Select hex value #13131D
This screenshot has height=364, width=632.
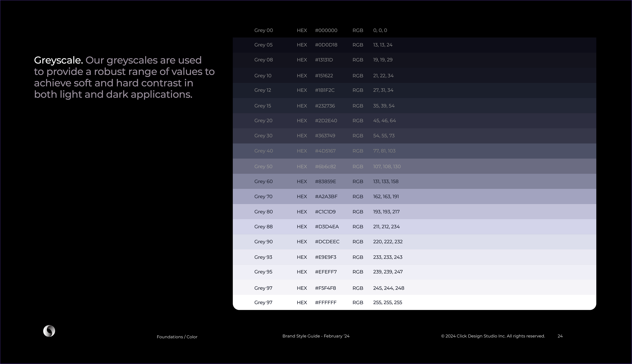tap(324, 60)
